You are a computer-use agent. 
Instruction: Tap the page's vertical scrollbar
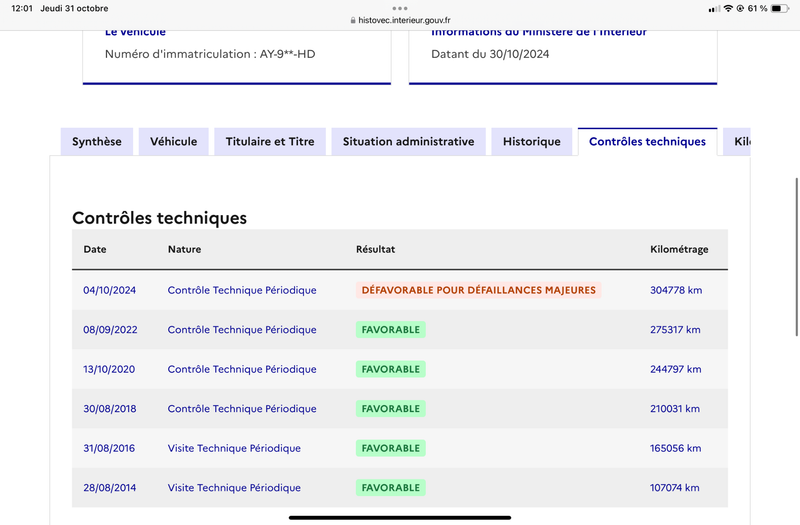pos(796,257)
